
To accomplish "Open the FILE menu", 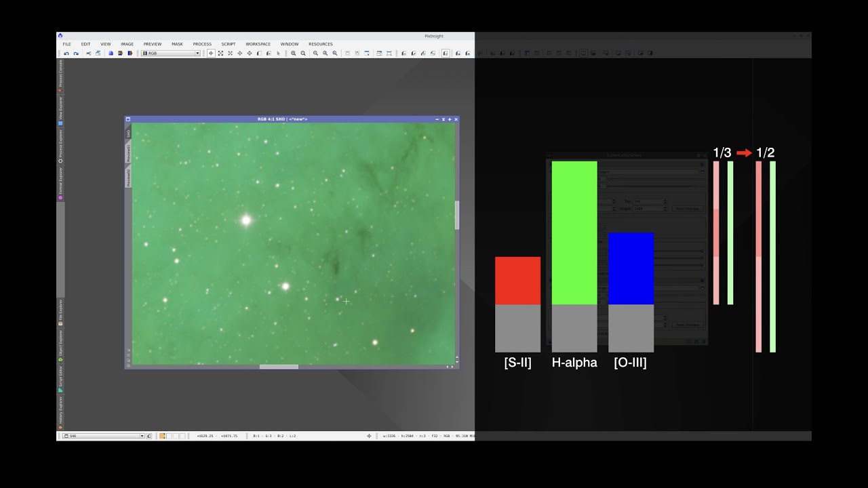I will [66, 44].
